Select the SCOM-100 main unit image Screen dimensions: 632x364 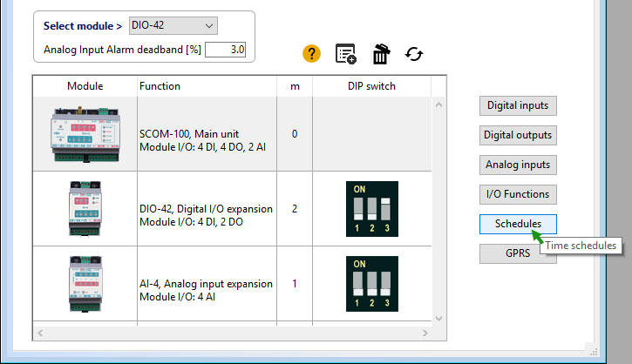coord(85,134)
